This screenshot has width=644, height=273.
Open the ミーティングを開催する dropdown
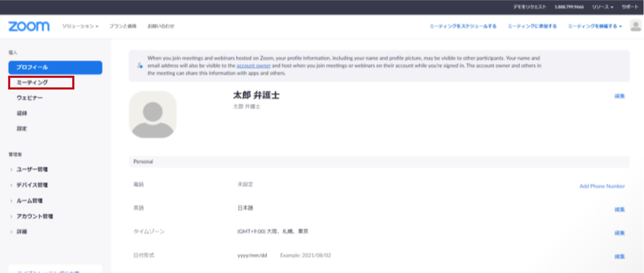[x=595, y=27]
